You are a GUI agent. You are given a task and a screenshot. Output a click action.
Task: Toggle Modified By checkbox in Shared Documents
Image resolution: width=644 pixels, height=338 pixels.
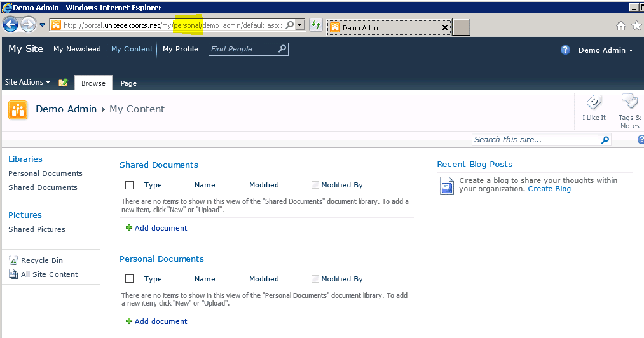pyautogui.click(x=315, y=185)
